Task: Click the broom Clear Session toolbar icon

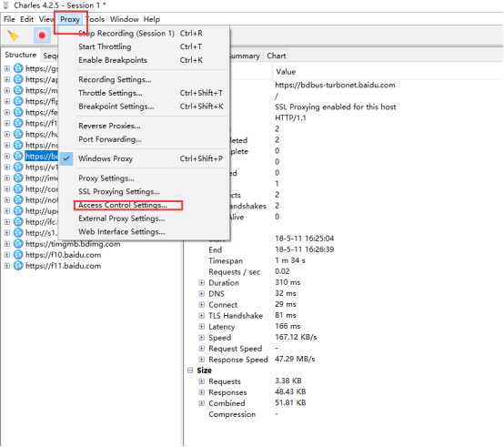Action: 13,36
